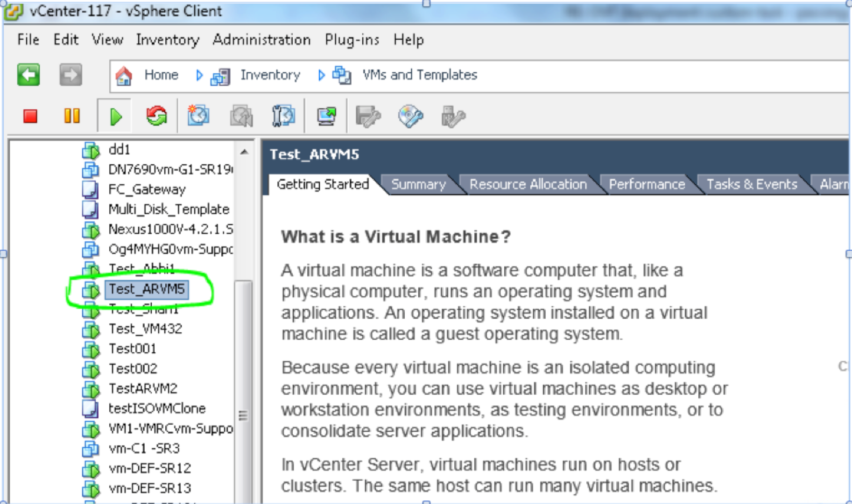Open the Plug-ins menu
Screen dimensions: 852x504
point(352,40)
